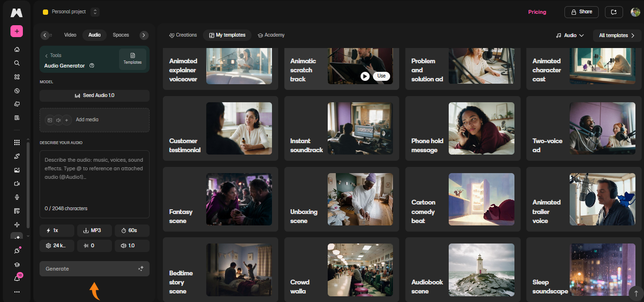This screenshot has width=644, height=302.
Task: Switch to the Creations tab
Action: pyautogui.click(x=183, y=35)
